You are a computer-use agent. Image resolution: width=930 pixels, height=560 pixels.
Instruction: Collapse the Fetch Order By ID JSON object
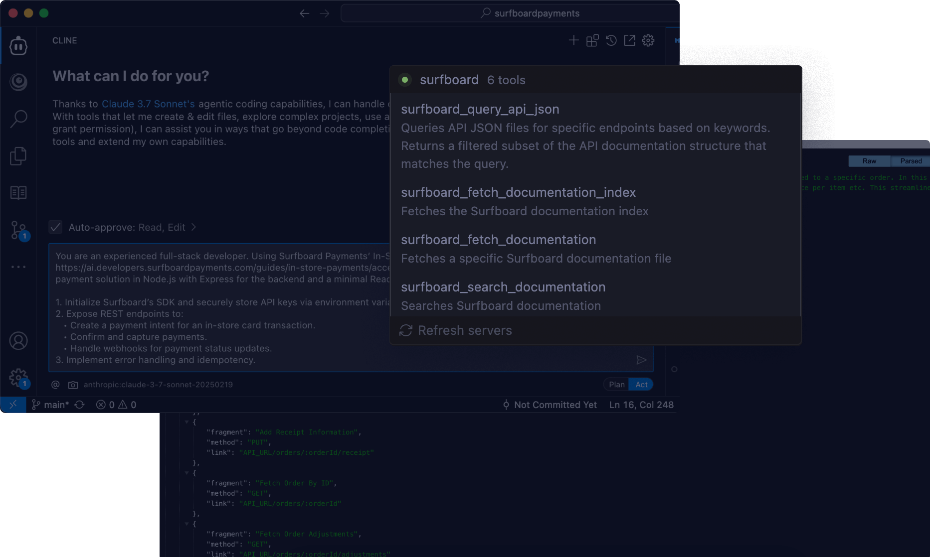pyautogui.click(x=187, y=473)
